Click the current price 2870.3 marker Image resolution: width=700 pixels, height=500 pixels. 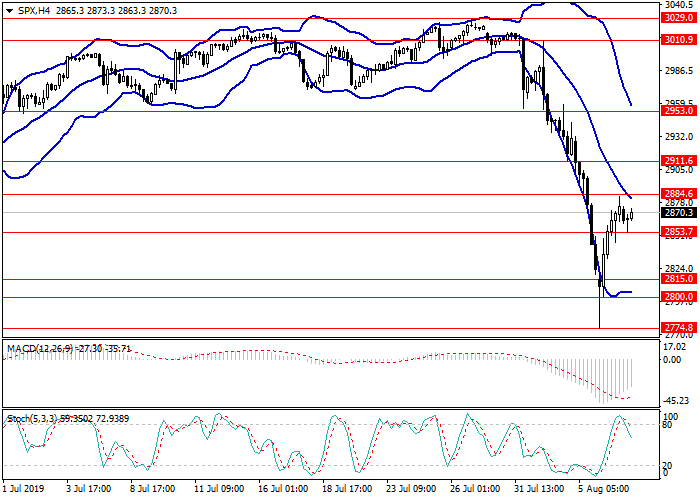677,212
